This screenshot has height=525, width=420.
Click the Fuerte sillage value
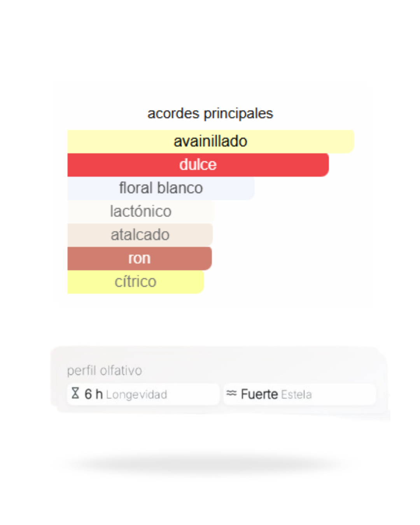coord(259,394)
